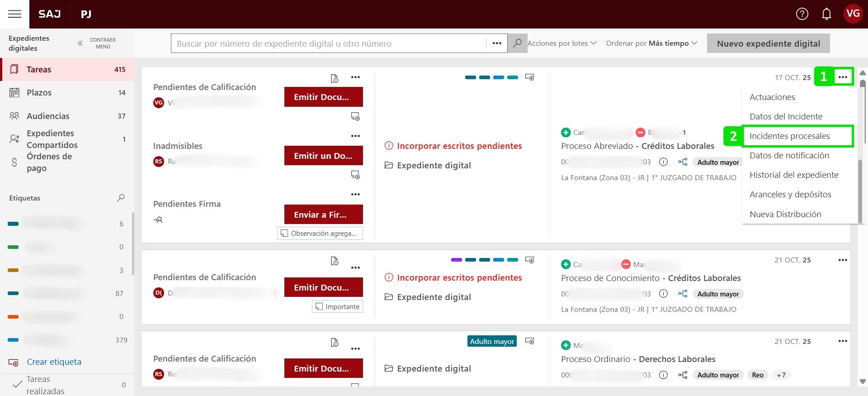Click the expediente number search field
Screen dimensions: 868x396
pyautogui.click(x=329, y=43)
